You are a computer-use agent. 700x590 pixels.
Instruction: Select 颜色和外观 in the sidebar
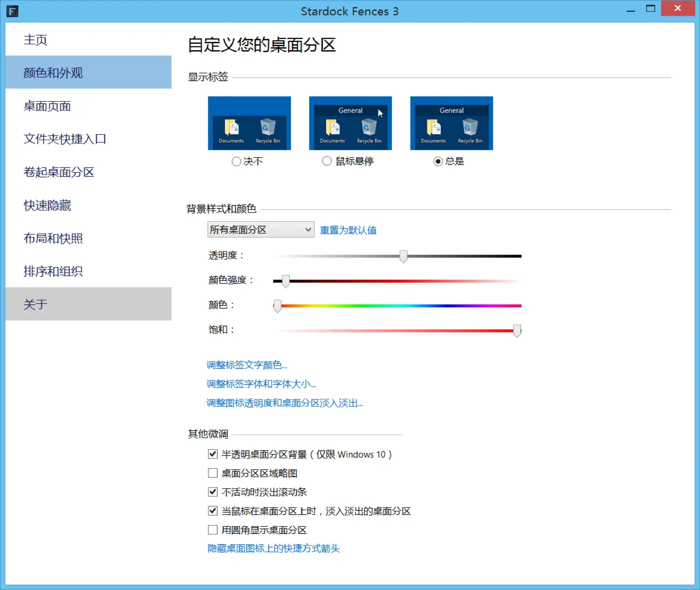(88, 72)
